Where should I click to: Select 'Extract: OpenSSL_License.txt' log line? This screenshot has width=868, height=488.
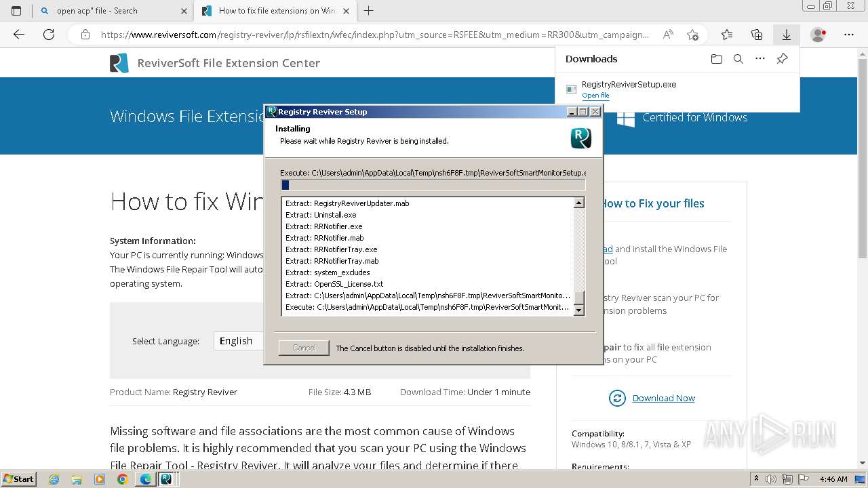click(x=334, y=284)
